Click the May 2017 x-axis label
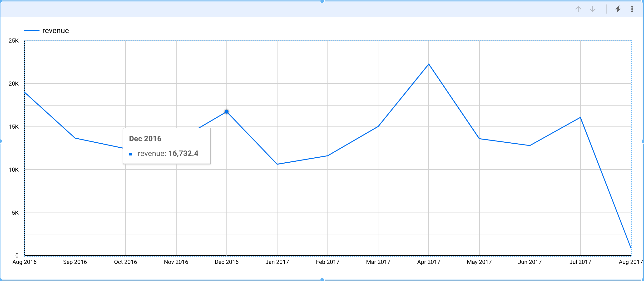The height and width of the screenshot is (281, 644). click(x=479, y=262)
